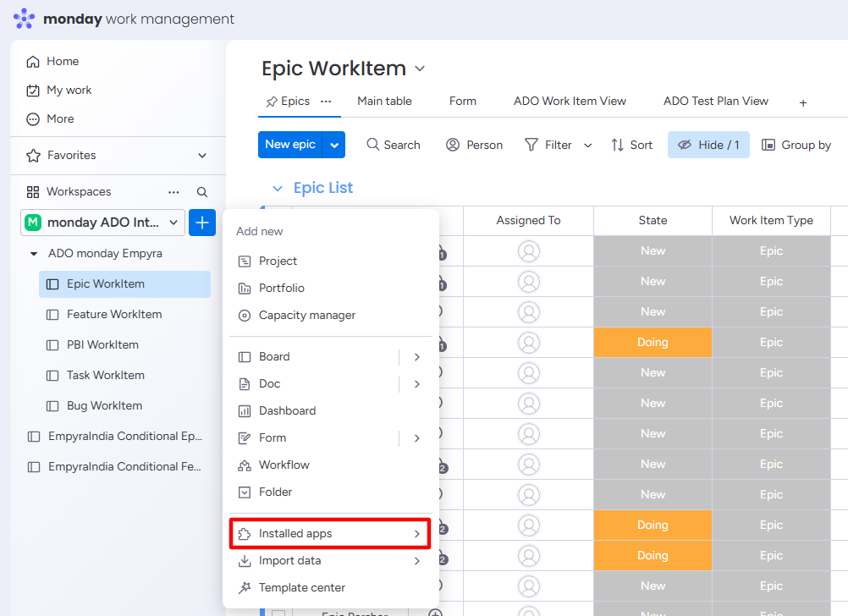The width and height of the screenshot is (848, 616).
Task: Click the Installed apps puzzle icon
Action: point(245,534)
